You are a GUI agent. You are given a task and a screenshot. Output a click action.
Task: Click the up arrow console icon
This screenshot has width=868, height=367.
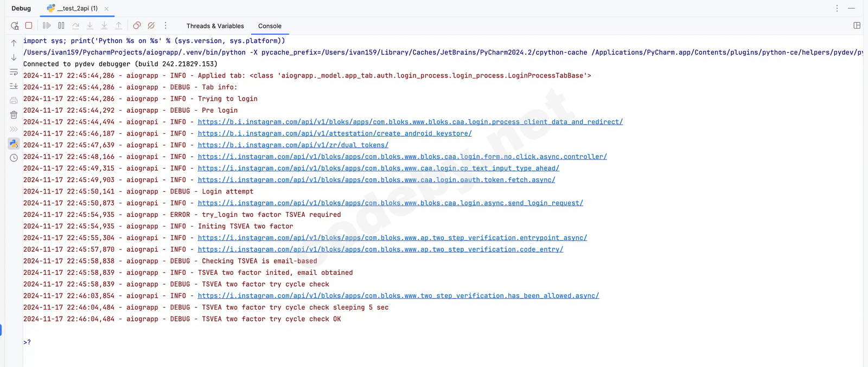[x=14, y=43]
